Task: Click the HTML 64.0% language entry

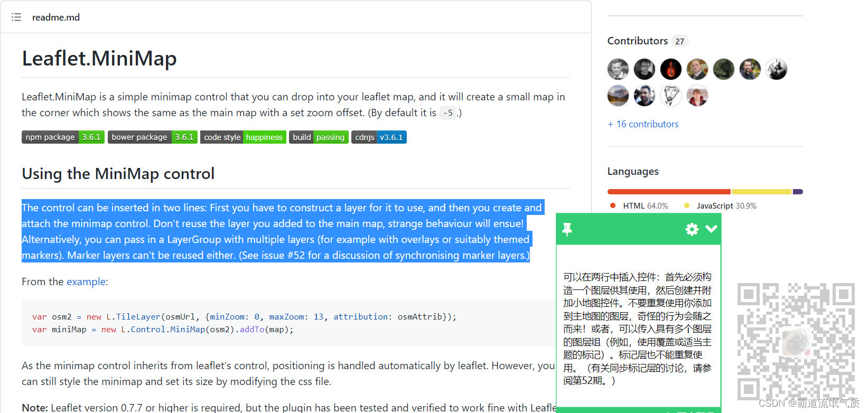Action: [639, 206]
